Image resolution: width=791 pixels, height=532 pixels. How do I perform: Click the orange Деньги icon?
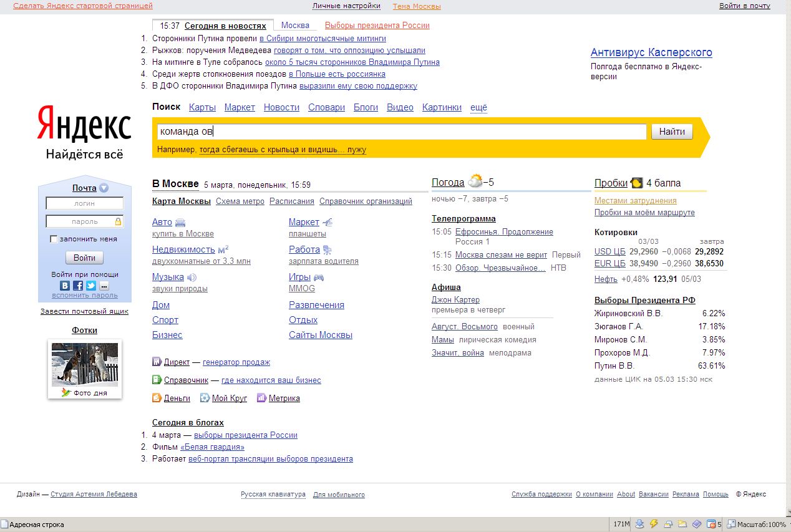tap(157, 398)
